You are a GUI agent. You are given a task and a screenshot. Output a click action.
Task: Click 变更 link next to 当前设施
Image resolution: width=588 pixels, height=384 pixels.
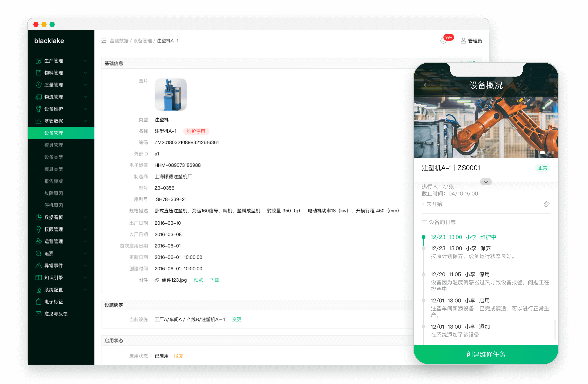[237, 320]
